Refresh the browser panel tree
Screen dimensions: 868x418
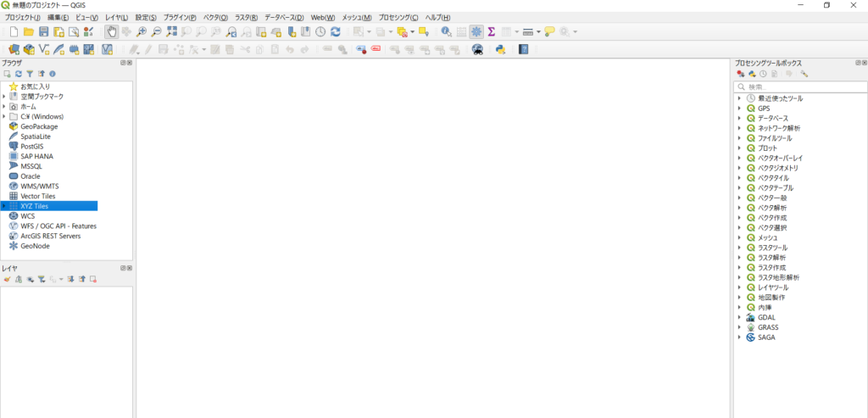coord(19,74)
